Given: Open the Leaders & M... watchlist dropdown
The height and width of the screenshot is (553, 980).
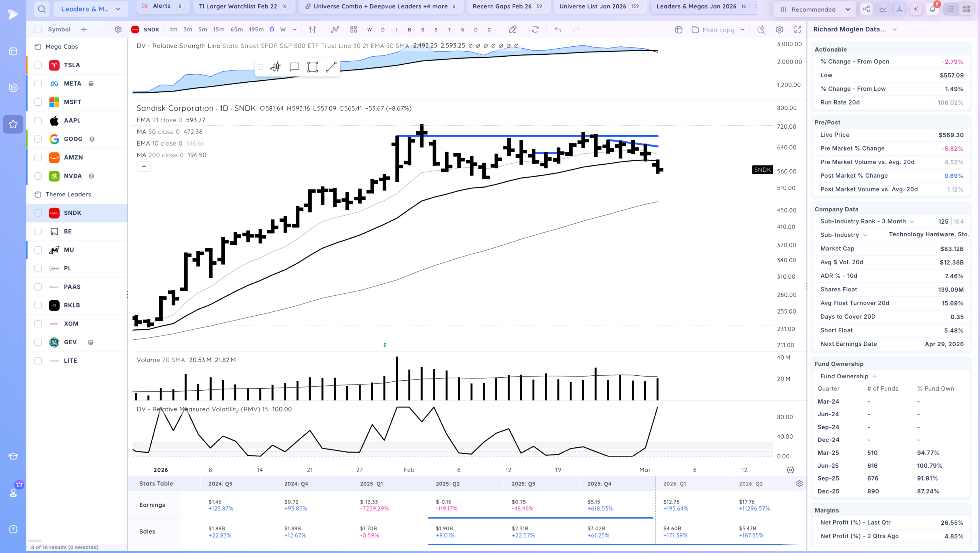Looking at the screenshot, I should (91, 9).
